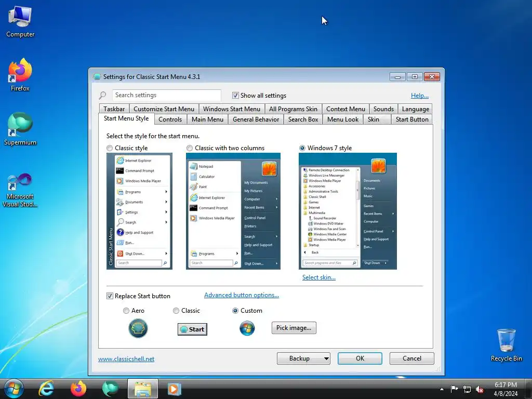Open Windows Media Player taskbar icon

click(175, 389)
